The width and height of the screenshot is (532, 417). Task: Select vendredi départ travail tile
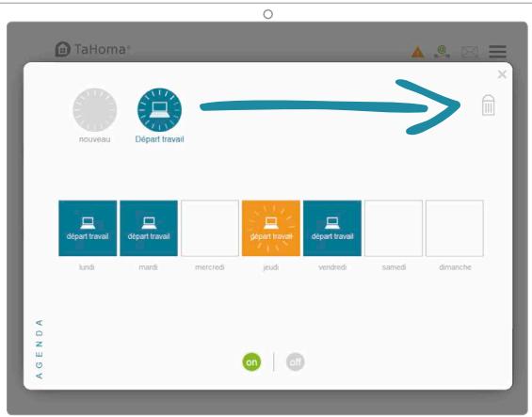pyautogui.click(x=332, y=228)
